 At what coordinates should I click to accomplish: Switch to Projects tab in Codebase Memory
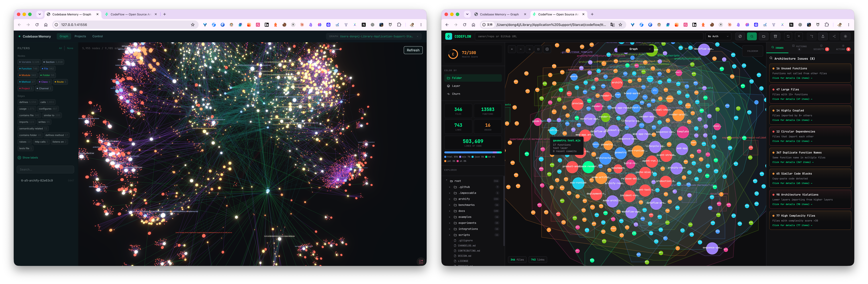click(80, 36)
